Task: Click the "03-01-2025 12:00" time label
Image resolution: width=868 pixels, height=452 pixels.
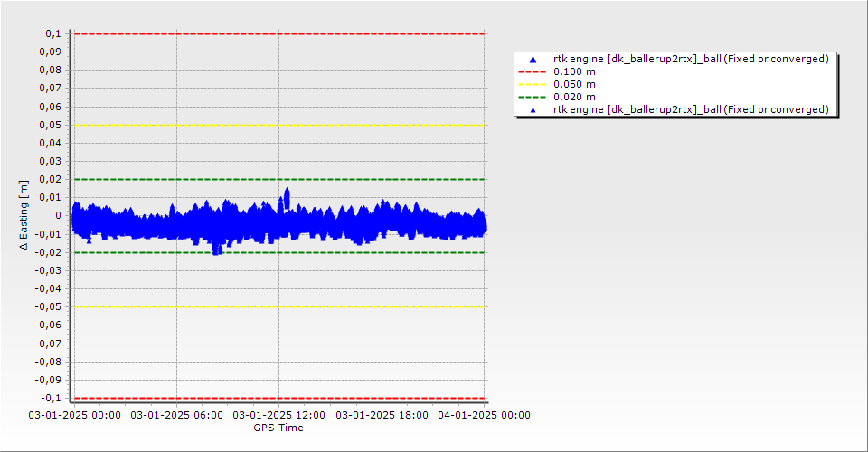Action: (279, 415)
